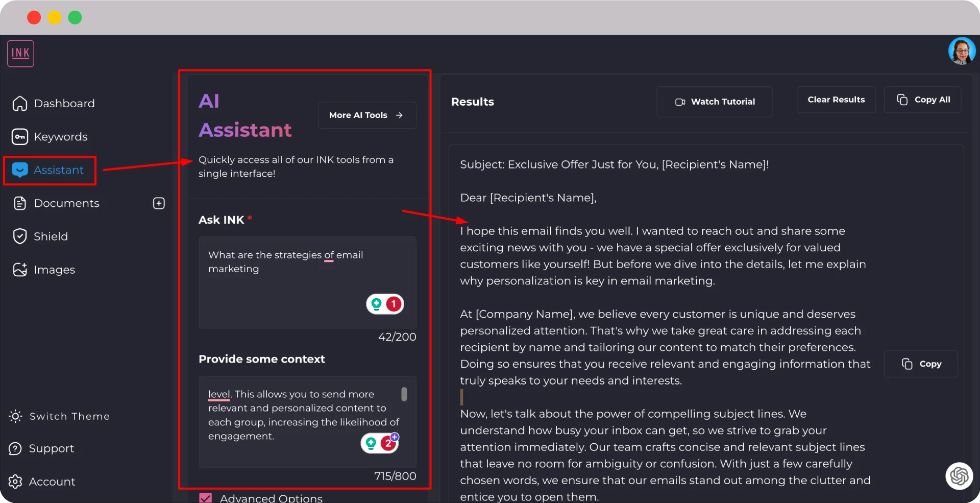The image size is (980, 503).
Task: Open the user profile avatar
Action: click(x=962, y=51)
